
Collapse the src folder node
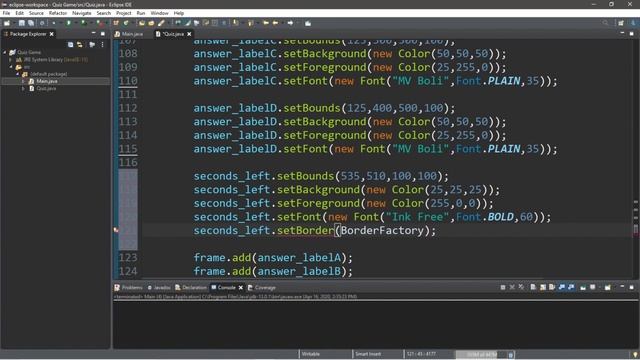11,67
